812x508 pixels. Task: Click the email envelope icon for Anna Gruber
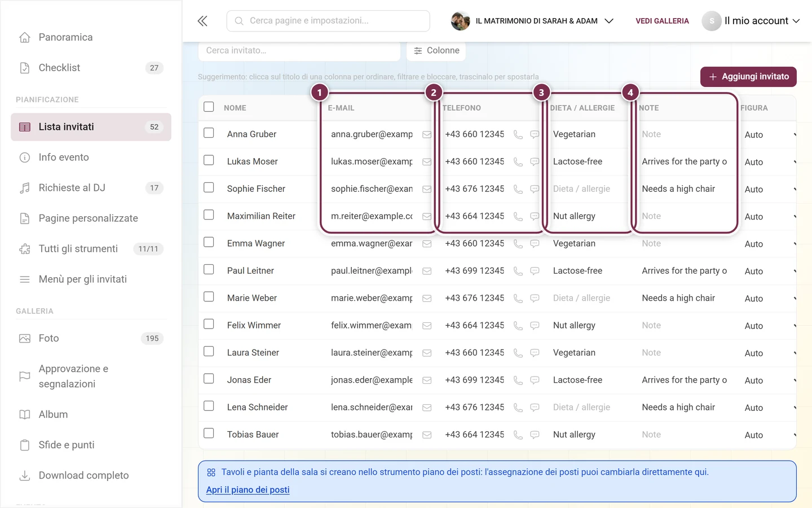(x=427, y=134)
